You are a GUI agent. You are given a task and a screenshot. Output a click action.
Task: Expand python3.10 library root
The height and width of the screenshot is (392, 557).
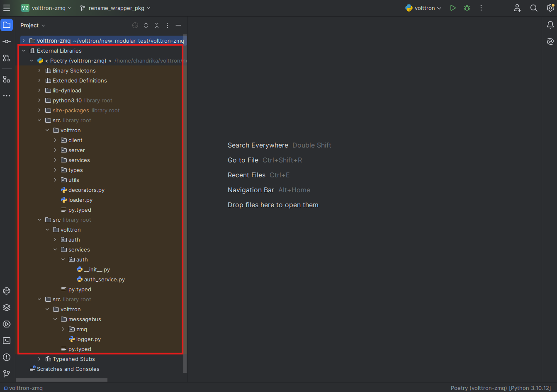pos(39,100)
